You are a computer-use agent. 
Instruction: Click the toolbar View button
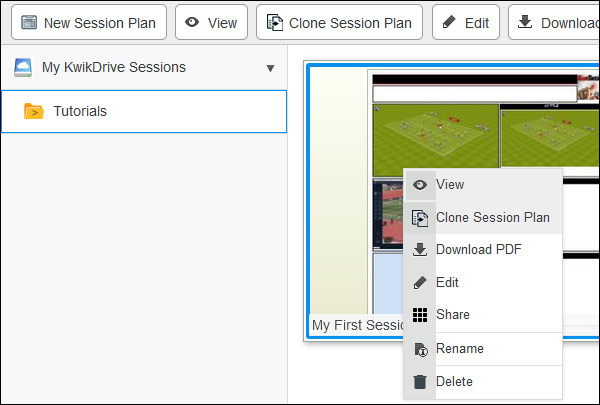tap(211, 22)
